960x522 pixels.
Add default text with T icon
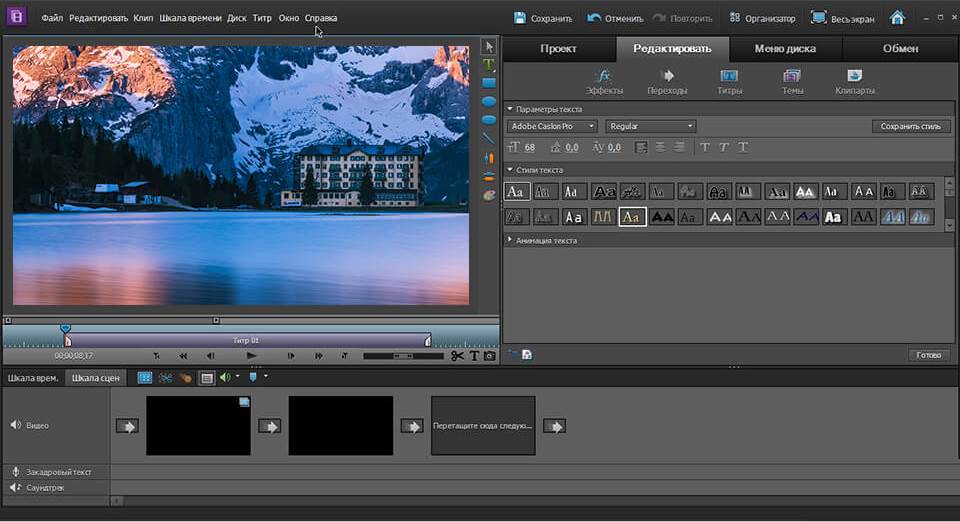coord(474,356)
